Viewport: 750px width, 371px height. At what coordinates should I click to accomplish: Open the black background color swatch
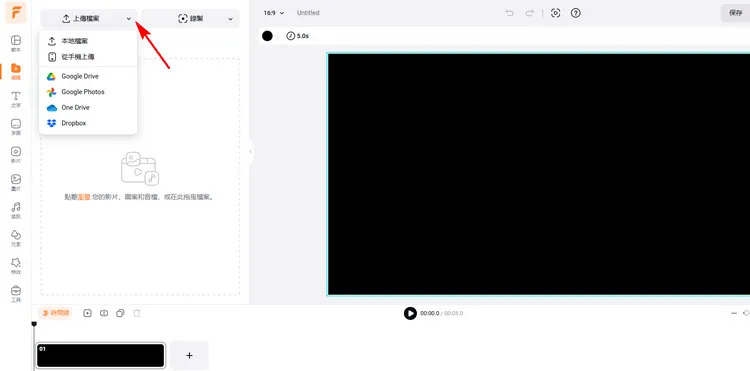(267, 36)
